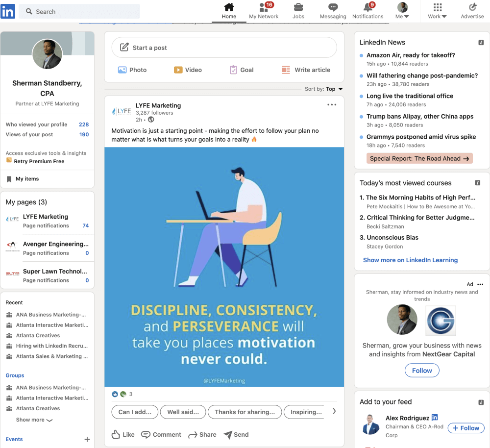
Task: Click LinkedIn News info icon
Action: tap(481, 43)
